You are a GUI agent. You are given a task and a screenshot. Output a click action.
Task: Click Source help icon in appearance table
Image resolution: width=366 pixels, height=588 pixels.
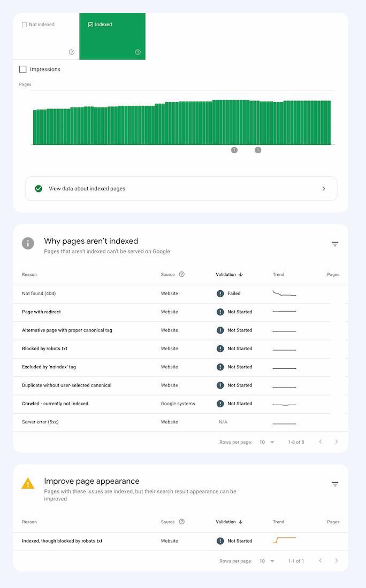(x=182, y=522)
